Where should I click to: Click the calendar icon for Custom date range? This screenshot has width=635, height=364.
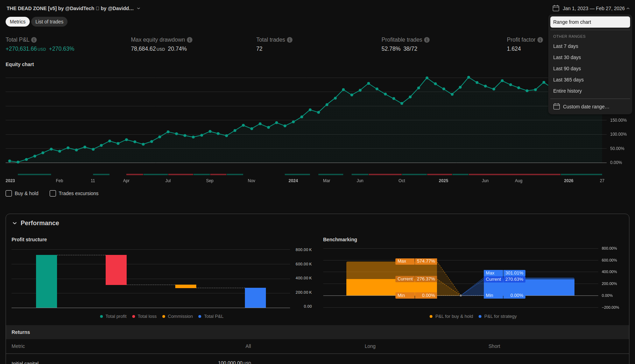(556, 107)
